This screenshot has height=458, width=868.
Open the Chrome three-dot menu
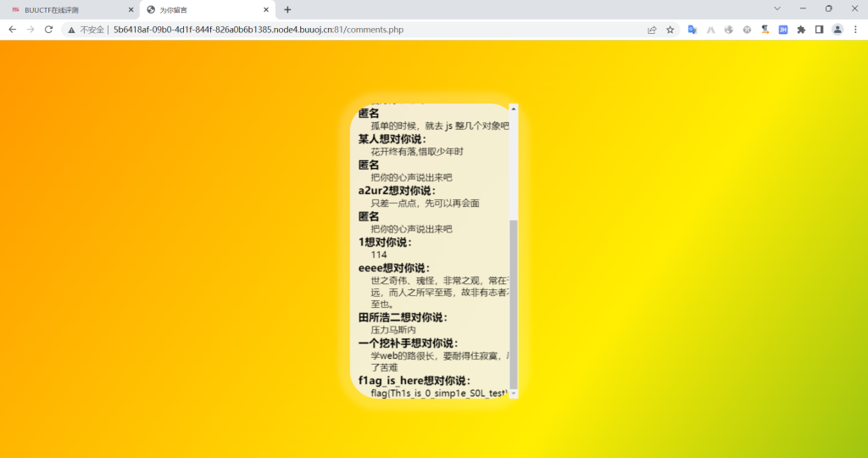click(855, 29)
